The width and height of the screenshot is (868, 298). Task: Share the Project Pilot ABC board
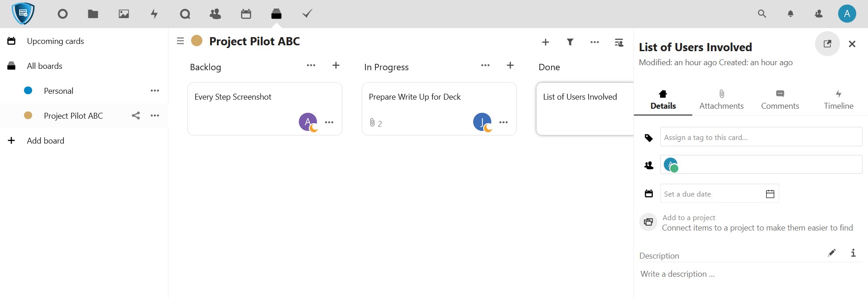tap(136, 115)
